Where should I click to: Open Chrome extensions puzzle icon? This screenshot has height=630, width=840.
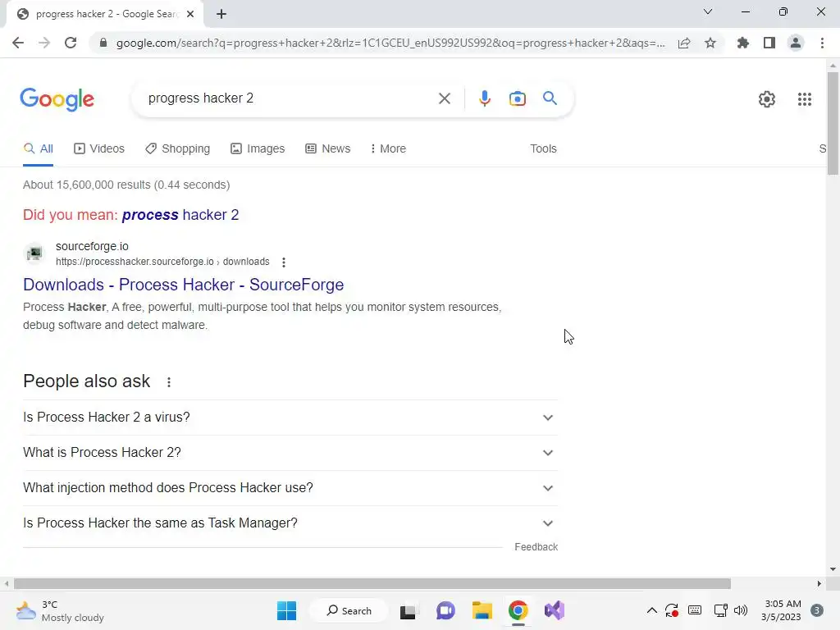742,43
